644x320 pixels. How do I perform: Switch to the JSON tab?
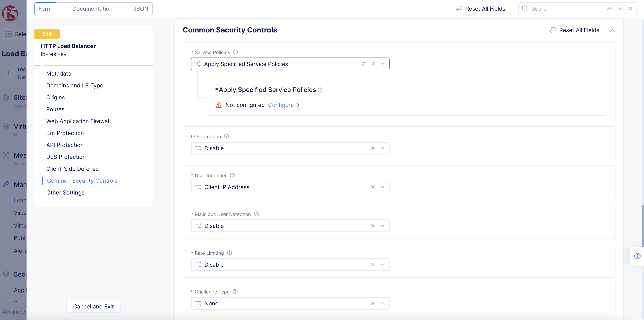(x=141, y=9)
